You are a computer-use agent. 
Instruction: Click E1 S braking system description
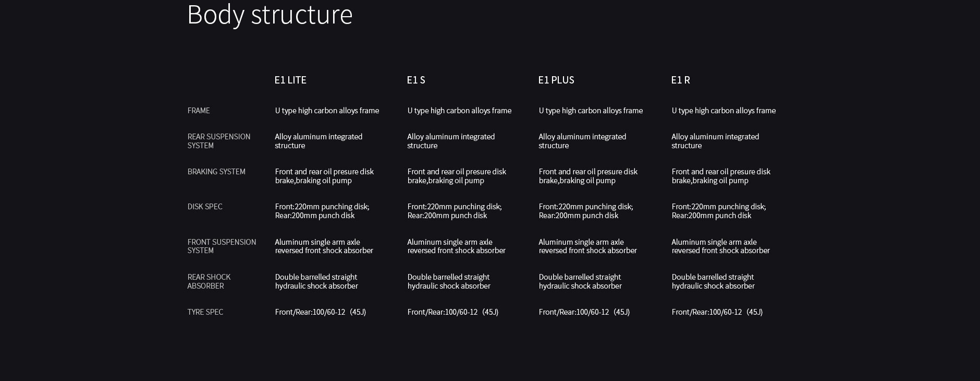[456, 176]
